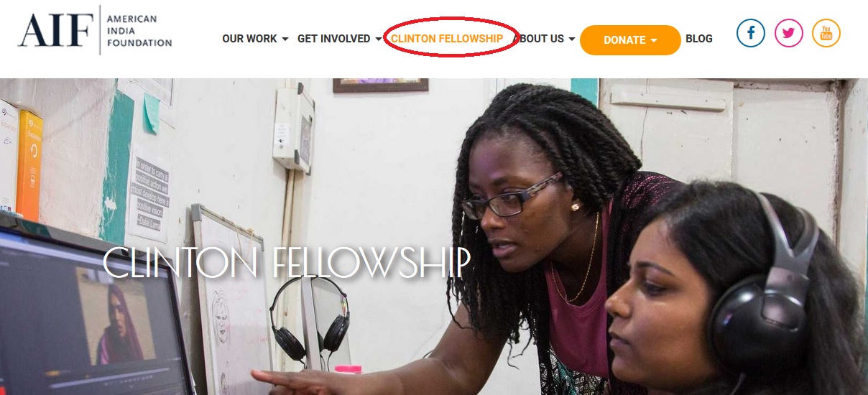
Task: Expand the white arrow inside DONATE
Action: point(654,41)
